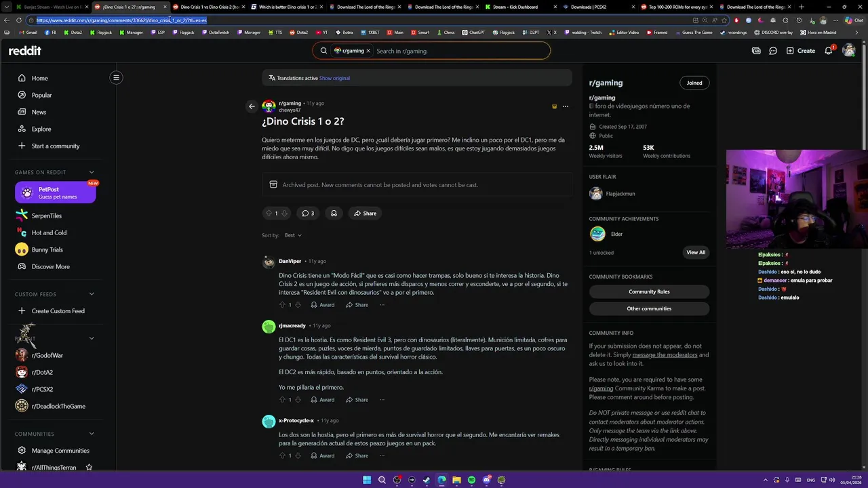The width and height of the screenshot is (868, 488).
Task: Open Other communities button
Action: point(649,308)
